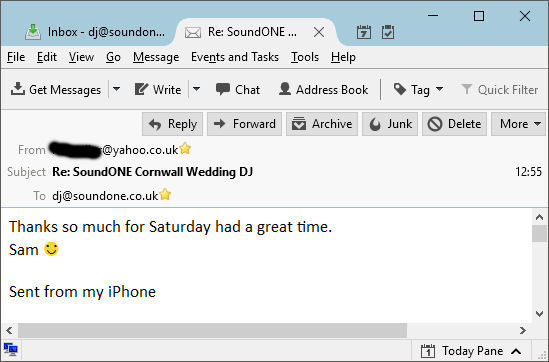This screenshot has width=549, height=362.
Task: Open the More actions dropdown
Action: (519, 124)
